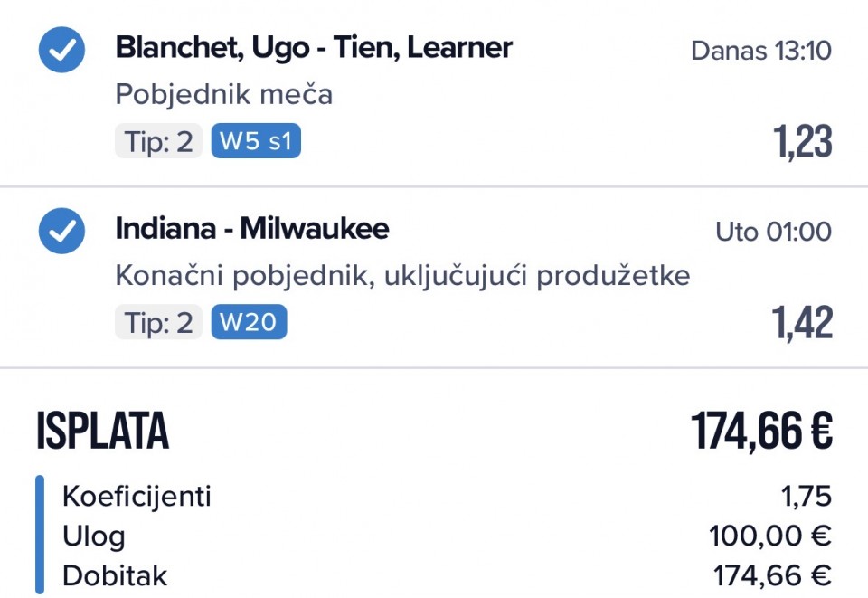The image size is (868, 598).
Task: Click the total odds value 1,75
Action: click(806, 497)
